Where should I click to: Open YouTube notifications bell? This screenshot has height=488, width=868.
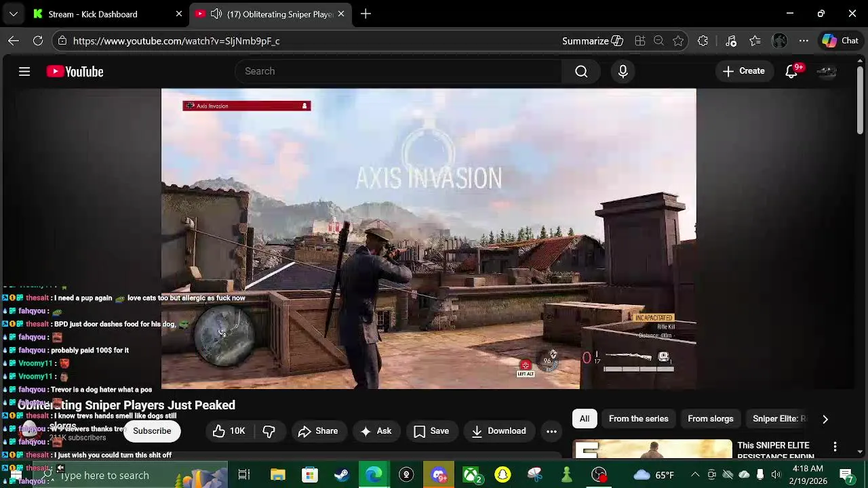click(x=791, y=71)
